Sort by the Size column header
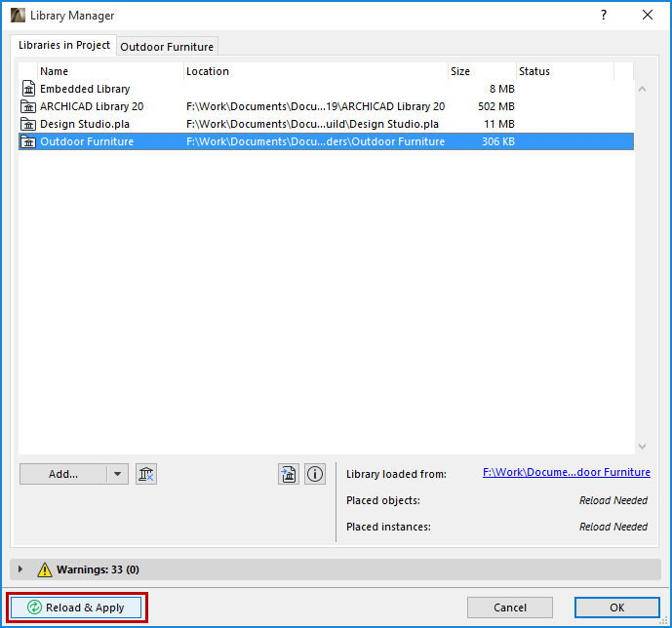 482,71
